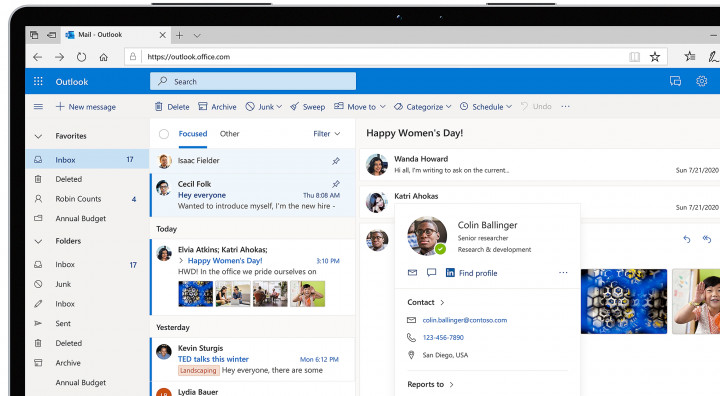
Task: Go back in the browser
Action: 38,57
